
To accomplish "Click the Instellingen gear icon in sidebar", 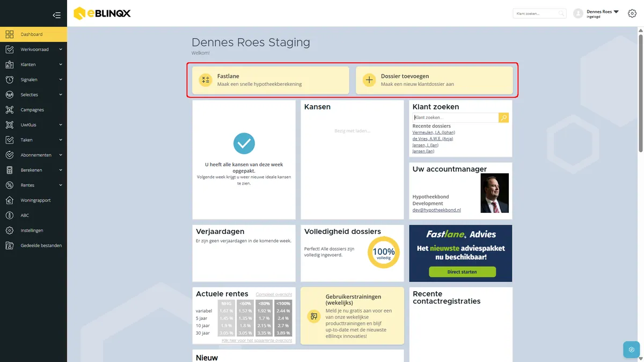I will tap(10, 231).
